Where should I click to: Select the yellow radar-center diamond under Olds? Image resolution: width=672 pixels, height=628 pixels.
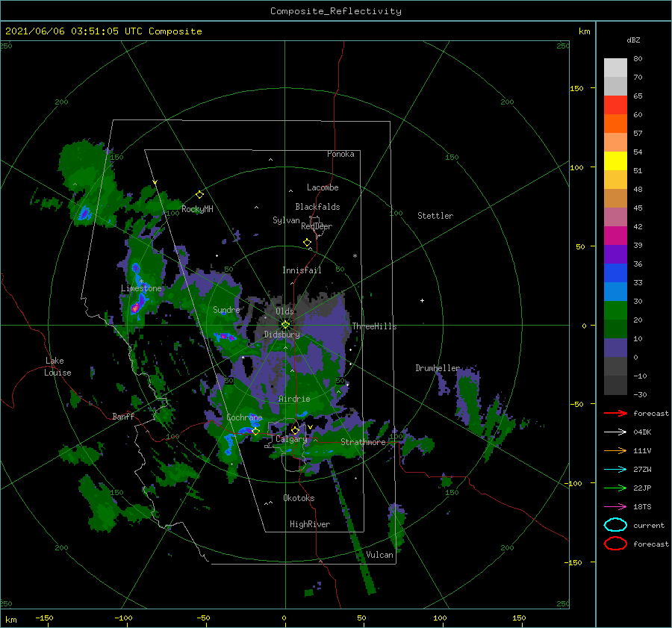point(285,325)
